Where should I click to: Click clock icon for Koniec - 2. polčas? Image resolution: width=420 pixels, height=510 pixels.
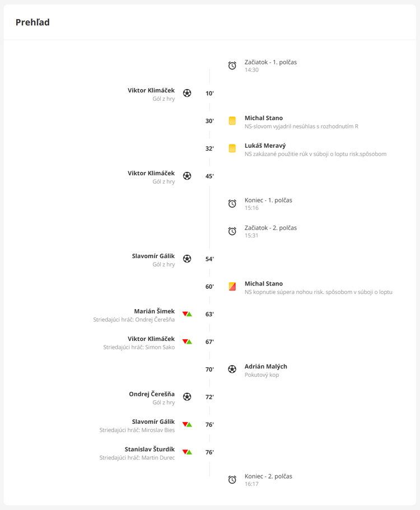(232, 480)
